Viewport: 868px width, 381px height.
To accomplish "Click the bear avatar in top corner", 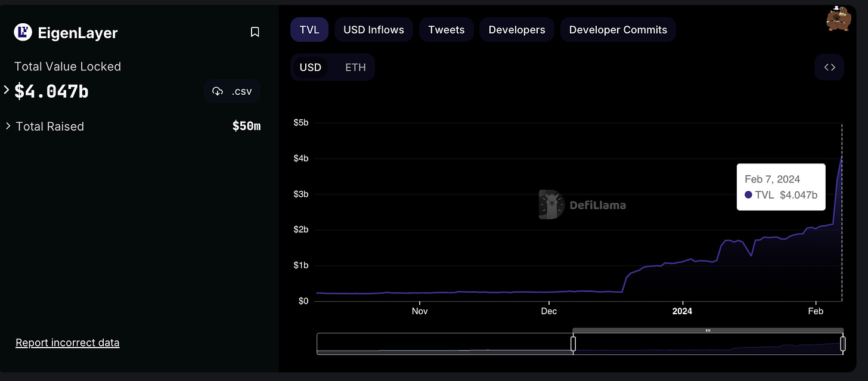I will [x=838, y=18].
